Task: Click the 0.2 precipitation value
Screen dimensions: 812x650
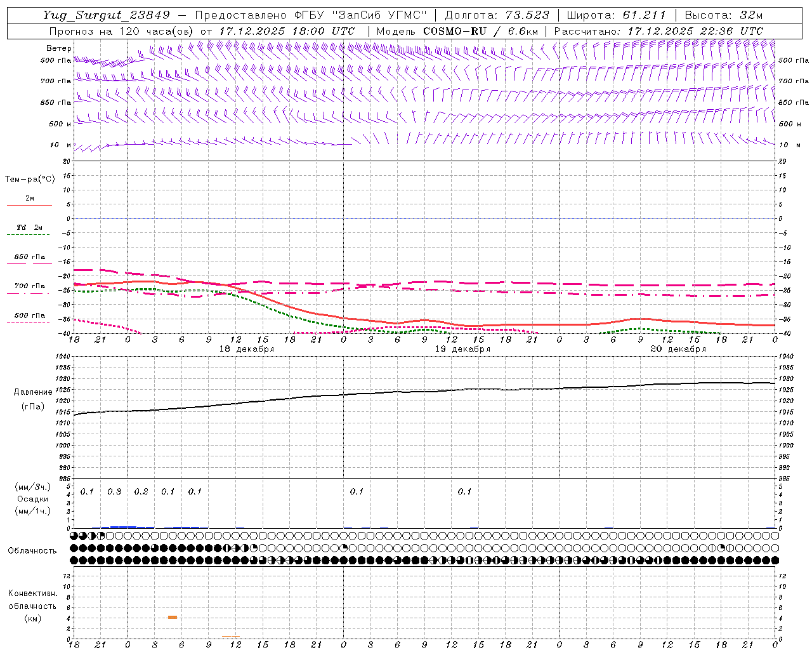Action: tap(141, 492)
